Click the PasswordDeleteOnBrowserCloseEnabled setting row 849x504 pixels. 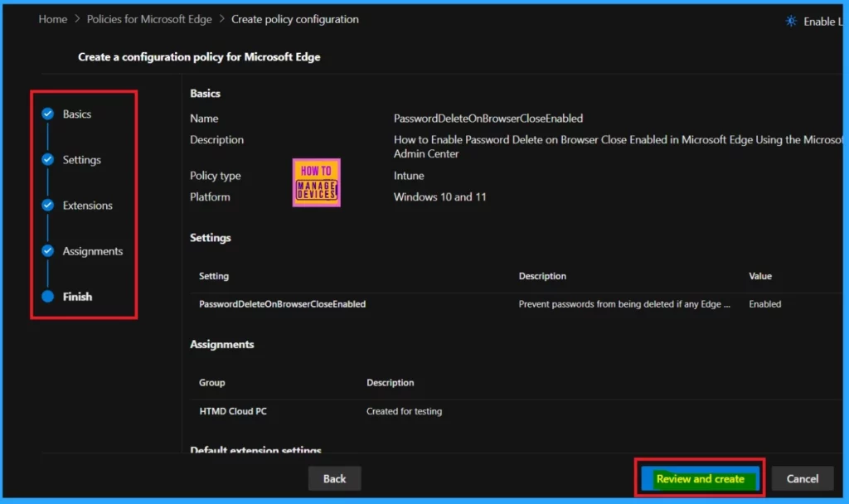pyautogui.click(x=517, y=304)
